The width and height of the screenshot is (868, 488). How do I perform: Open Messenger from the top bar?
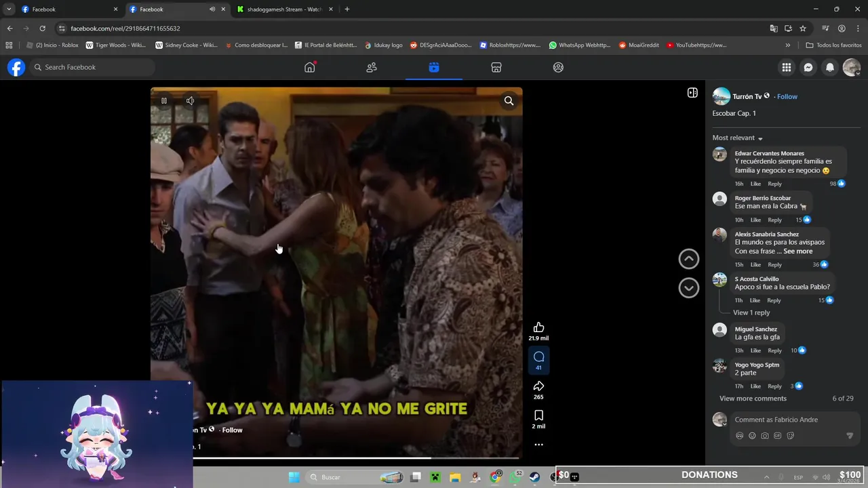(808, 67)
